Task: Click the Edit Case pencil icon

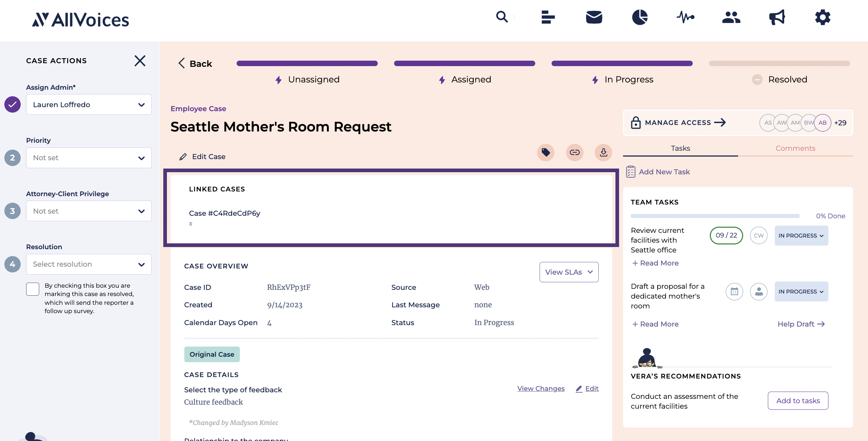Action: 183,157
